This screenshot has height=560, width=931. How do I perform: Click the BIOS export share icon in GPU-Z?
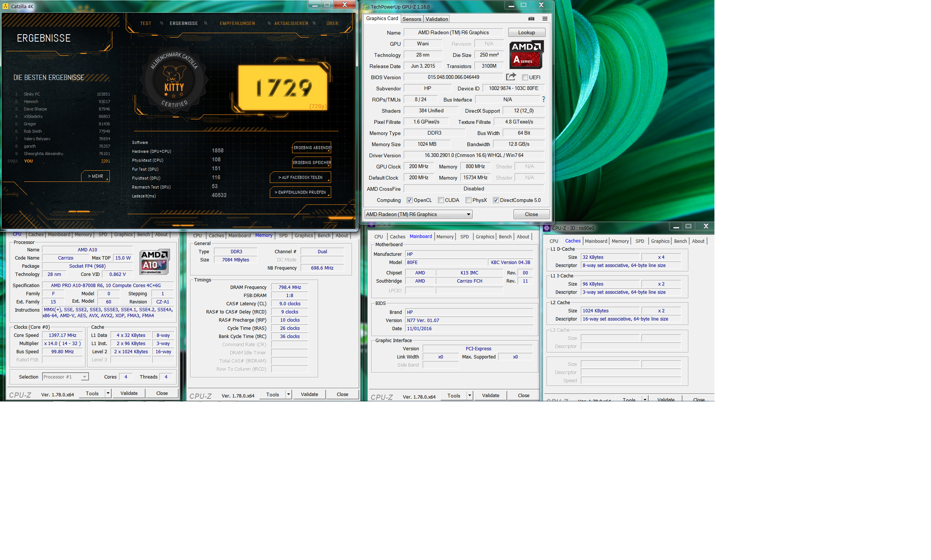point(511,77)
